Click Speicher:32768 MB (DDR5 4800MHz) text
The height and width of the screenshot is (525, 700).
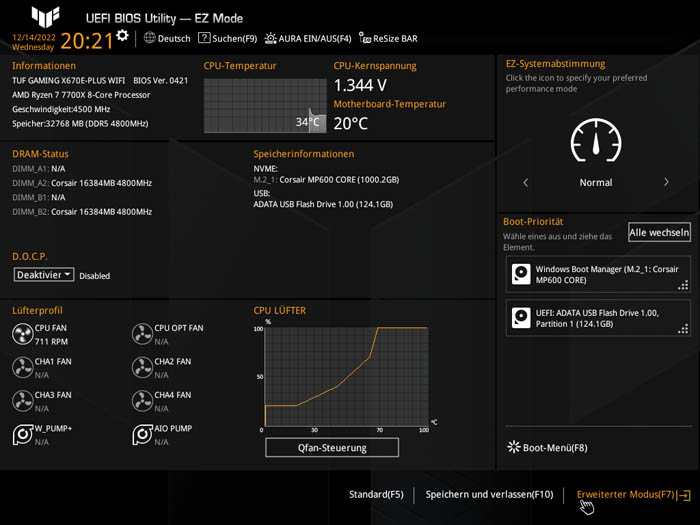pos(80,123)
